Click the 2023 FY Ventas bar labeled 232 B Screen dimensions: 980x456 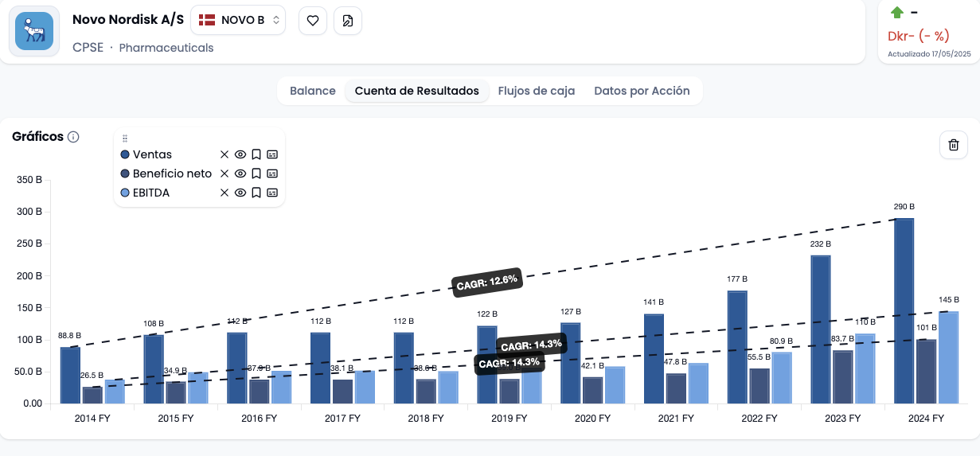pos(821,329)
